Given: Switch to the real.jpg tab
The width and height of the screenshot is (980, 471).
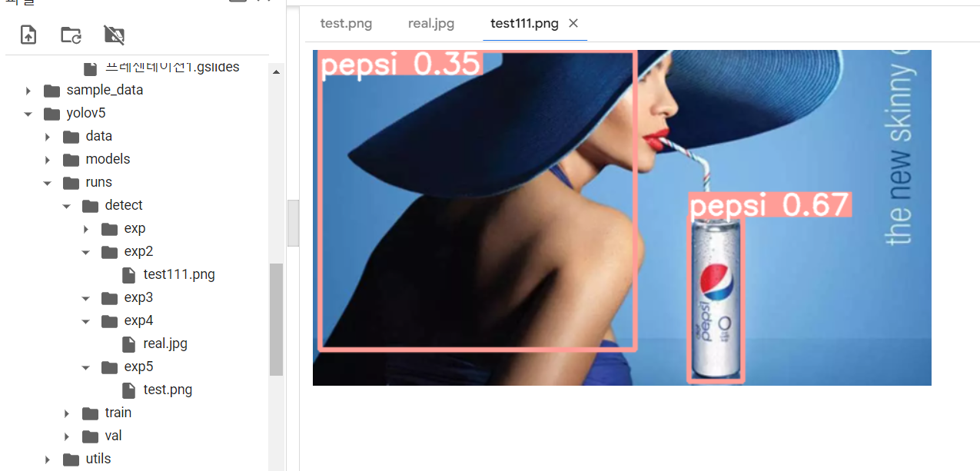Looking at the screenshot, I should click(x=431, y=24).
